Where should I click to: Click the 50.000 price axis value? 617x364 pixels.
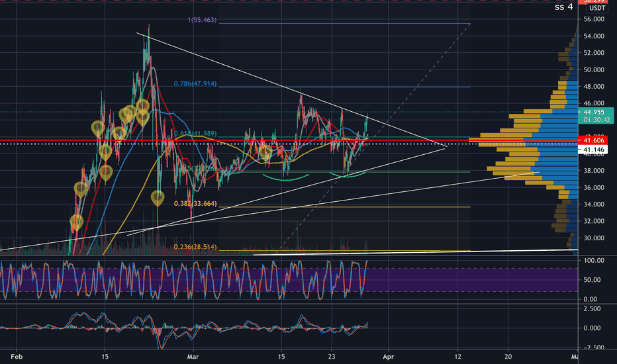pos(594,69)
